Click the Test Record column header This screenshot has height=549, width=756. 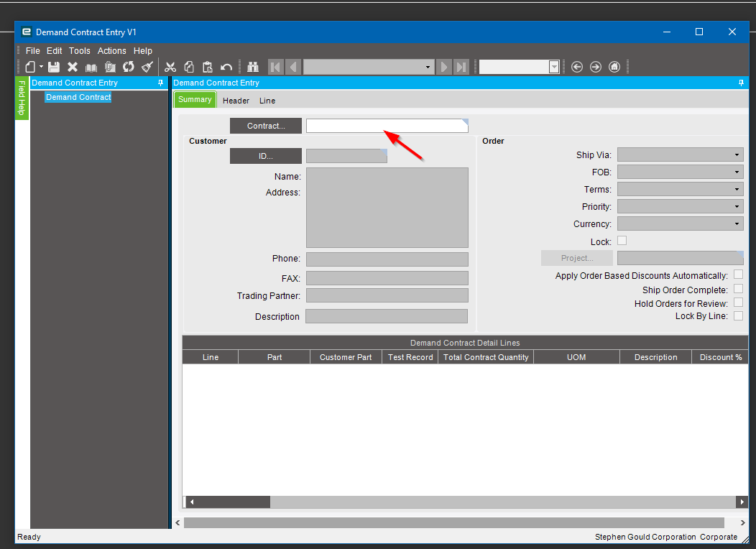[x=410, y=357]
